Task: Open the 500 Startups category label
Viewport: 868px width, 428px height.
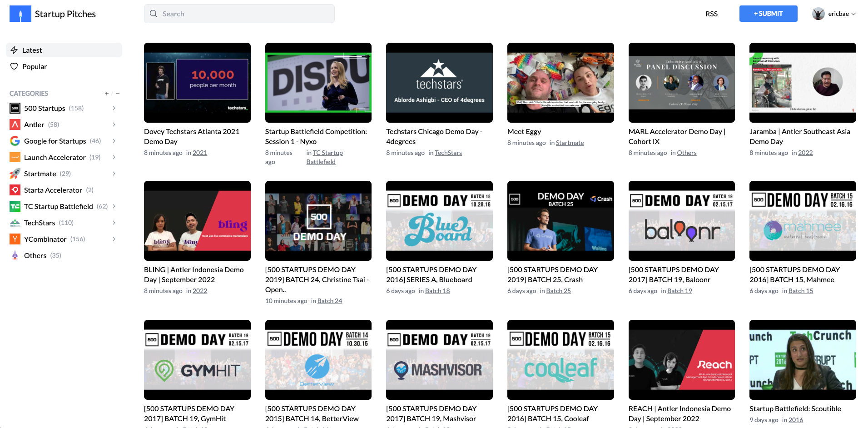Action: pyautogui.click(x=45, y=108)
